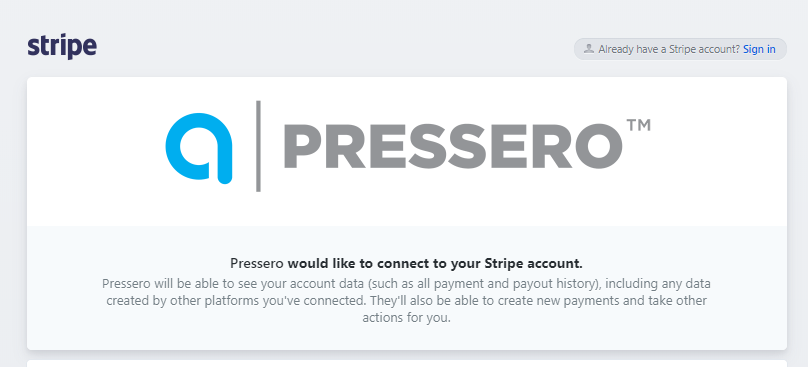Image resolution: width=808 pixels, height=367 pixels.
Task: Click the letter P in the PRESSERO logo
Action: [x=301, y=146]
